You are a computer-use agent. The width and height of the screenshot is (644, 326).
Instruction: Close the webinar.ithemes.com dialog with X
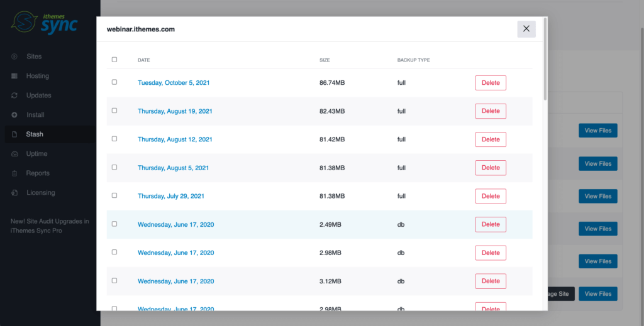pos(526,29)
